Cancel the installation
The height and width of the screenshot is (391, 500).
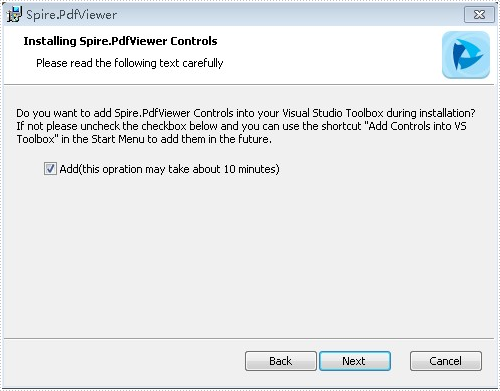[x=446, y=361]
